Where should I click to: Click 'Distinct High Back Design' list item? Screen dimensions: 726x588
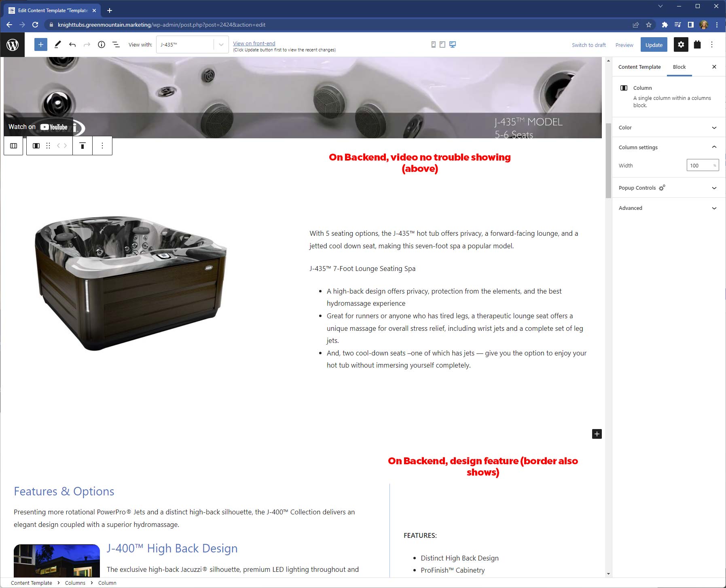tap(459, 558)
